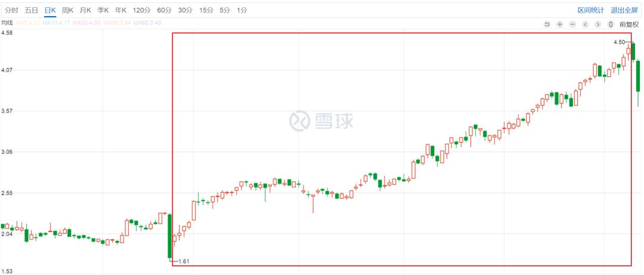
Task: Open the 均线 moving average settings
Action: point(7,23)
